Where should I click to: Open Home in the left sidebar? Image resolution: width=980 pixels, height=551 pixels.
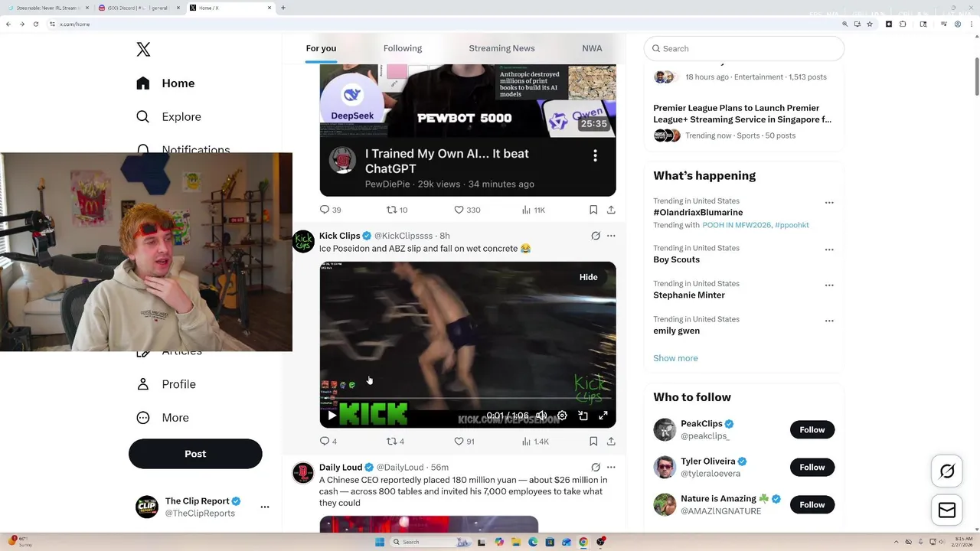click(x=165, y=83)
